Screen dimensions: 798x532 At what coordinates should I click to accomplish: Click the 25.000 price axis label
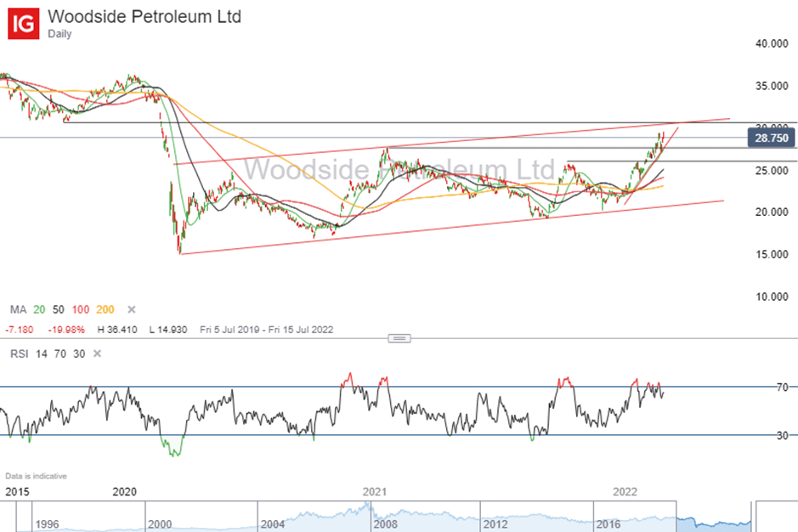[x=772, y=171]
